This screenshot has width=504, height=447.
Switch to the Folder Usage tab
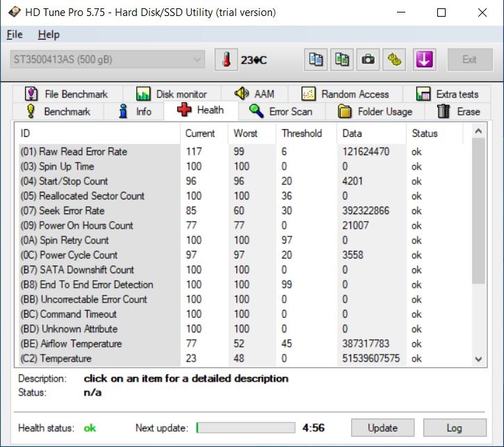375,111
